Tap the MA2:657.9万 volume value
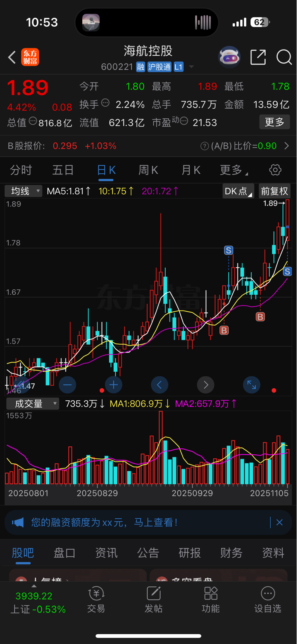 (206, 404)
